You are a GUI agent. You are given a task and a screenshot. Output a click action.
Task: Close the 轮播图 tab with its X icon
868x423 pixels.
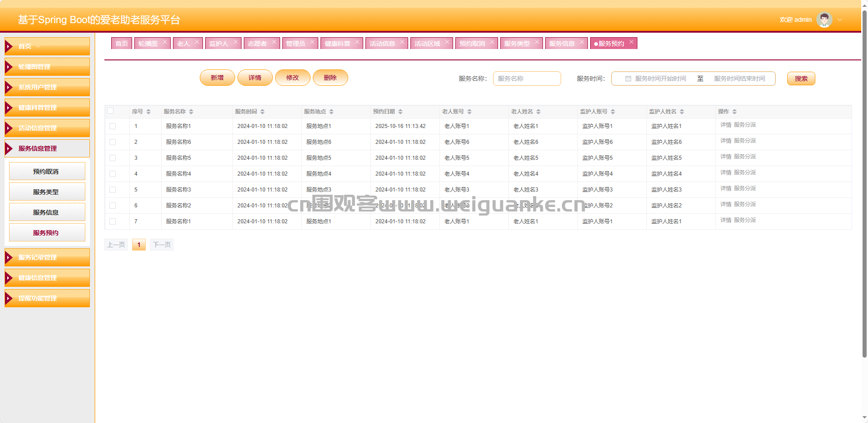(x=165, y=42)
